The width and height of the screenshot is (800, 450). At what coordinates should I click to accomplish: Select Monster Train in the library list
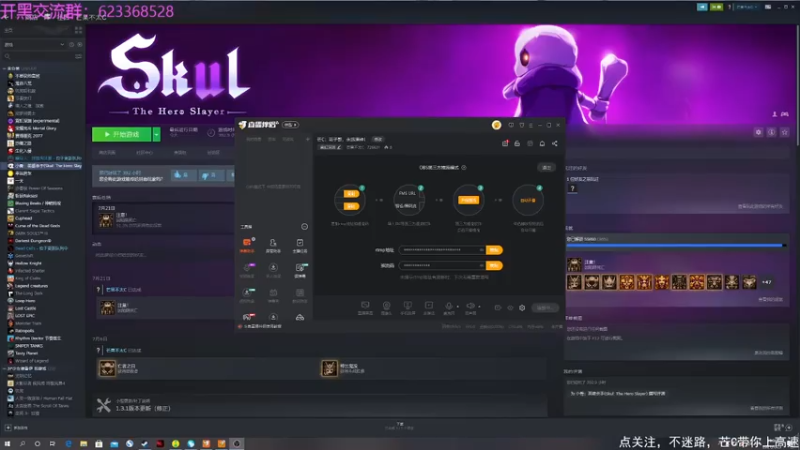(28, 323)
